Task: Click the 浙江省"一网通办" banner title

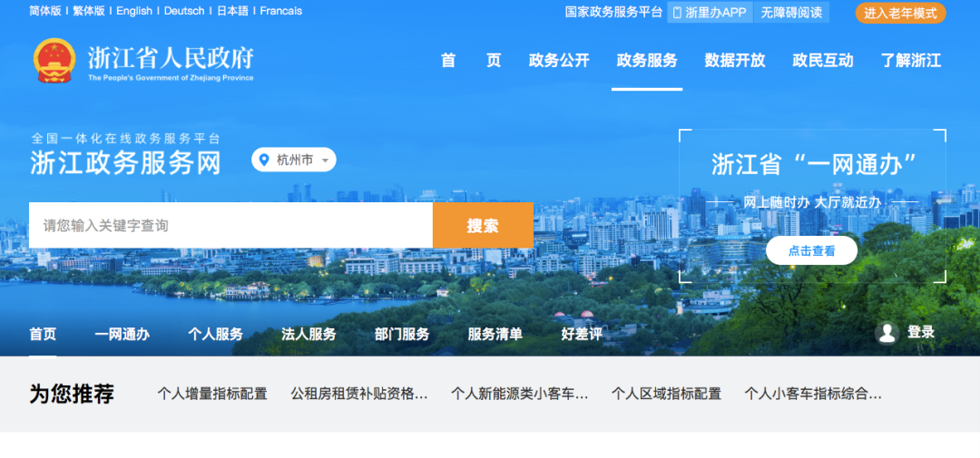Action: coord(814,164)
